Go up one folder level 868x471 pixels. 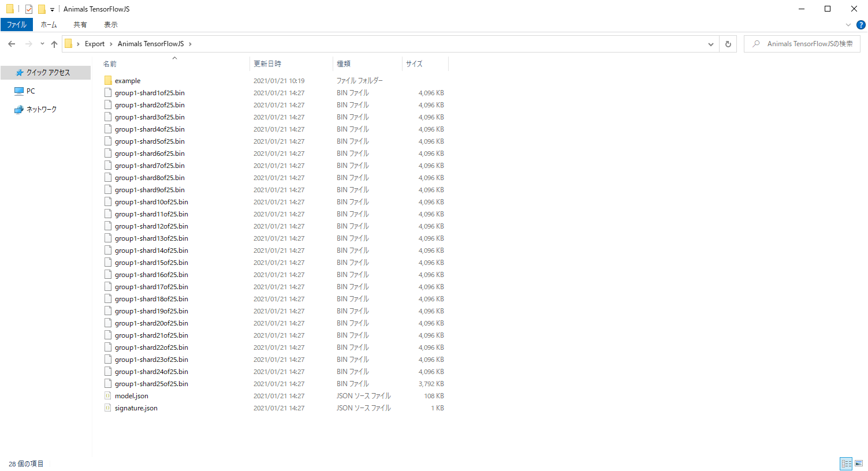tap(54, 44)
